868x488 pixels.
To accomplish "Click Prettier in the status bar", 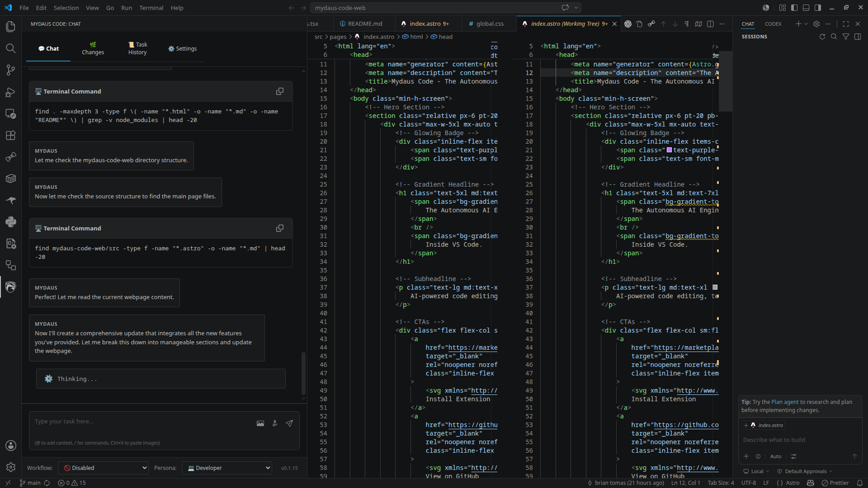I will pos(835,483).
